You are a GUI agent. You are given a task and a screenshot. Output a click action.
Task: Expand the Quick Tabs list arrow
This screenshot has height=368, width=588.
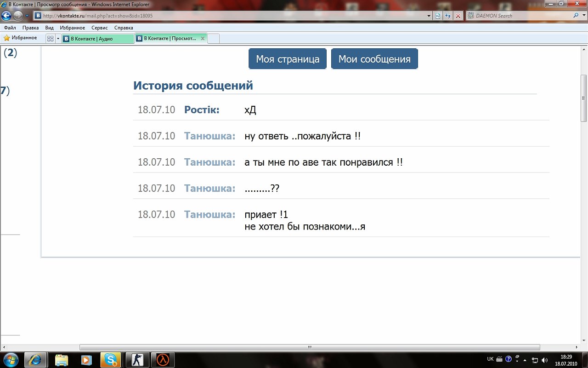[x=58, y=39]
